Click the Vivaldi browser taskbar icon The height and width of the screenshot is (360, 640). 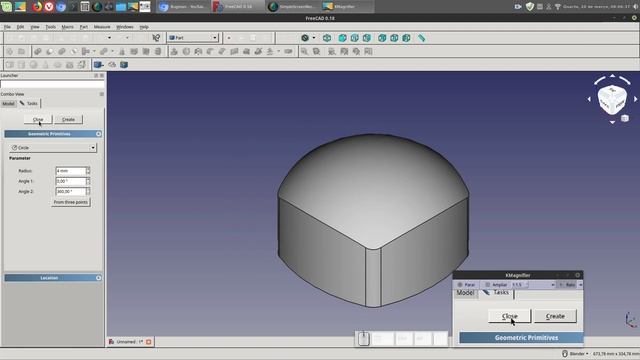tap(49, 7)
